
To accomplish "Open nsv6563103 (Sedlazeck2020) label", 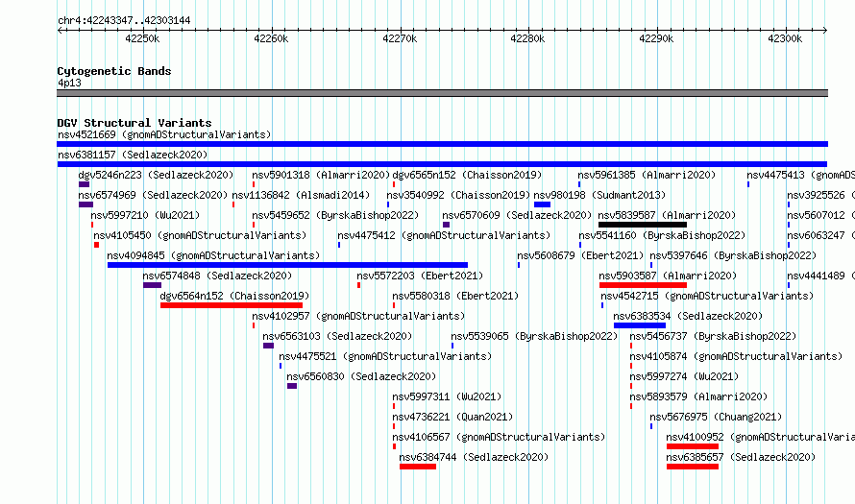I will pyautogui.click(x=337, y=336).
